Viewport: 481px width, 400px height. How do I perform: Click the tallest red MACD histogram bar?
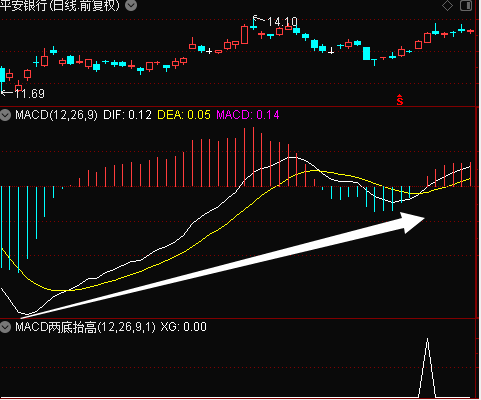[253, 157]
